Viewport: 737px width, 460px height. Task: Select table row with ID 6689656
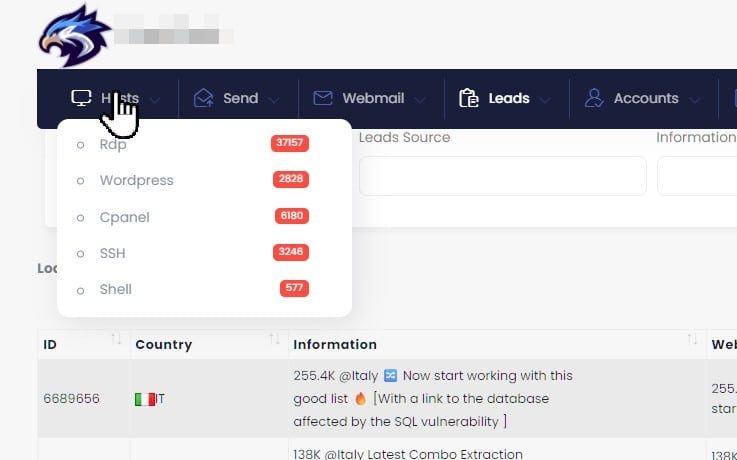pyautogui.click(x=71, y=398)
